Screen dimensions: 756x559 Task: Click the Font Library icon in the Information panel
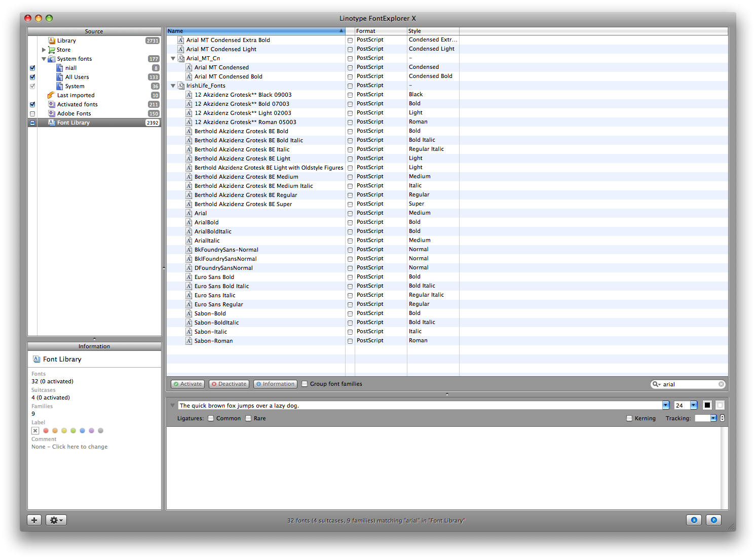pos(36,359)
